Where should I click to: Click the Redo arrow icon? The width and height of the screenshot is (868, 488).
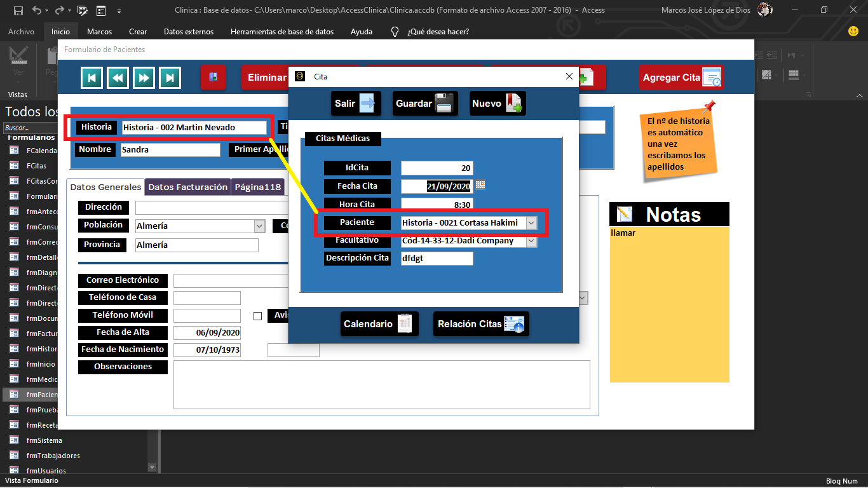coord(60,10)
